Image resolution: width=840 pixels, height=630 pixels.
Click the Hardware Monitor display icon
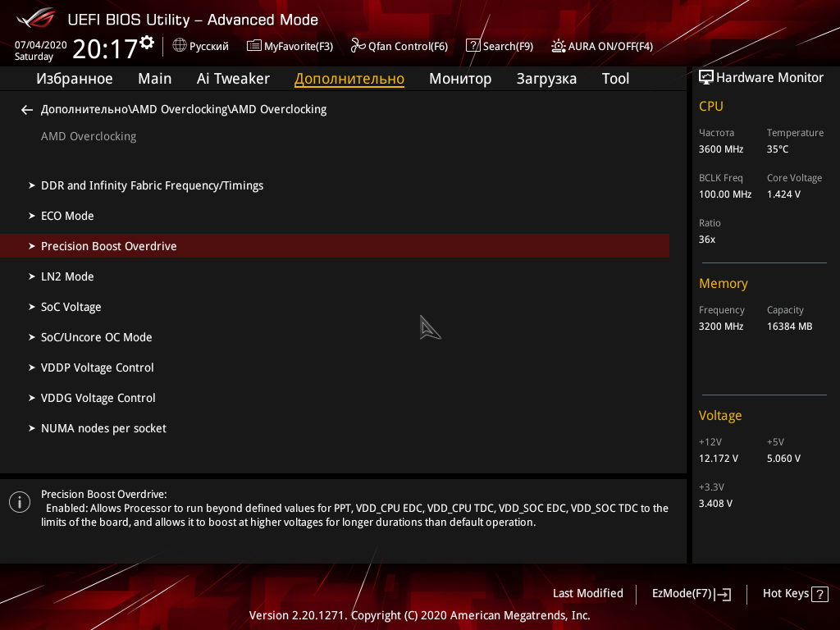pyautogui.click(x=706, y=78)
